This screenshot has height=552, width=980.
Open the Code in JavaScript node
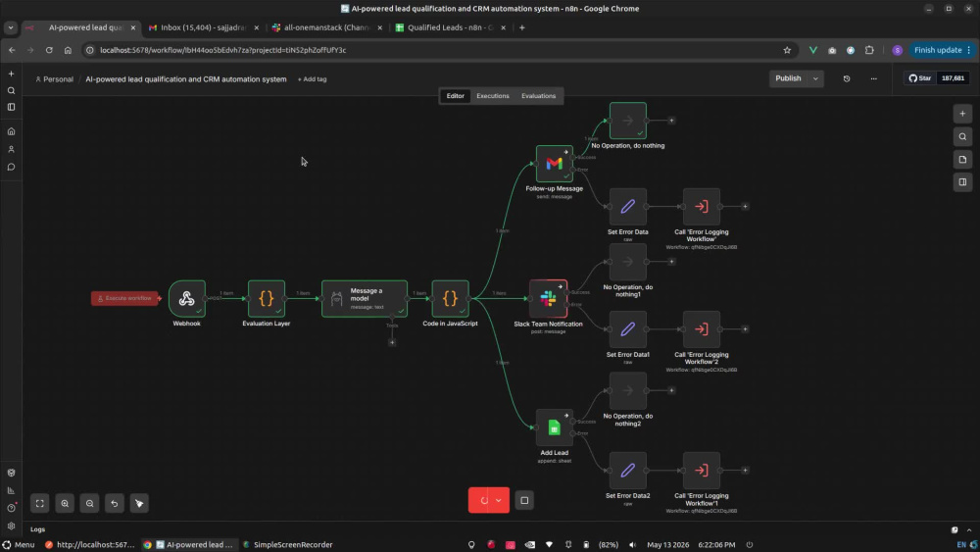click(x=450, y=299)
